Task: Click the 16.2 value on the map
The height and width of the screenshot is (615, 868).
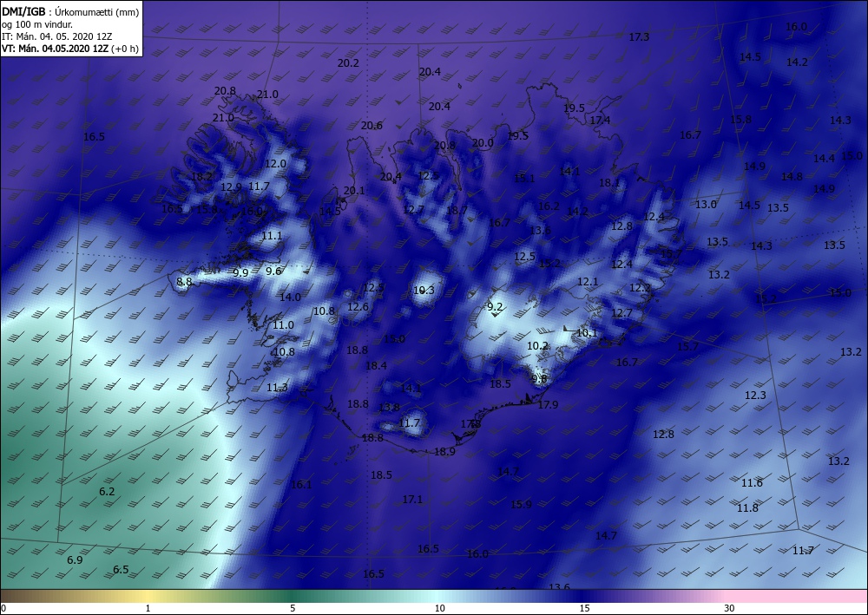Action: click(x=549, y=206)
